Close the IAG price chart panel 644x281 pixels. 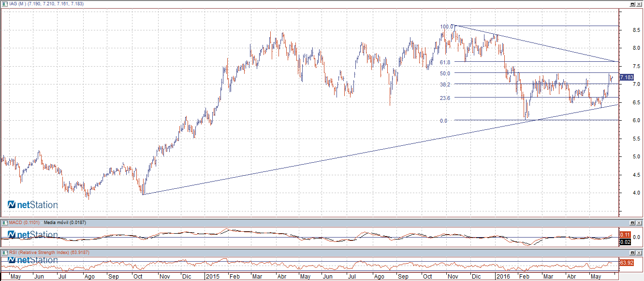click(x=639, y=4)
